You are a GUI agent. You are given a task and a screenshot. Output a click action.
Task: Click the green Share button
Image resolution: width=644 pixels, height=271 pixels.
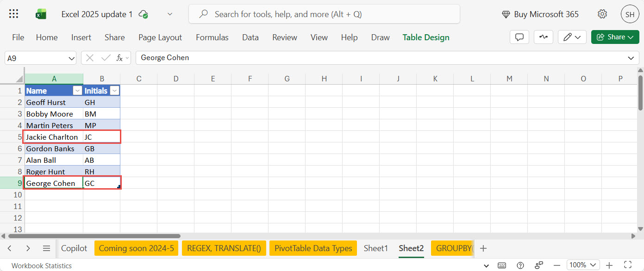615,37
